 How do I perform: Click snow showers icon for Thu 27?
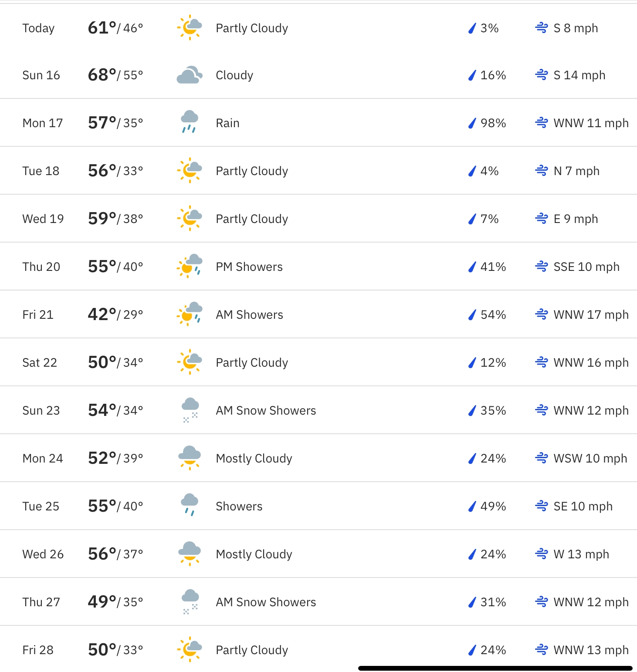(x=190, y=601)
